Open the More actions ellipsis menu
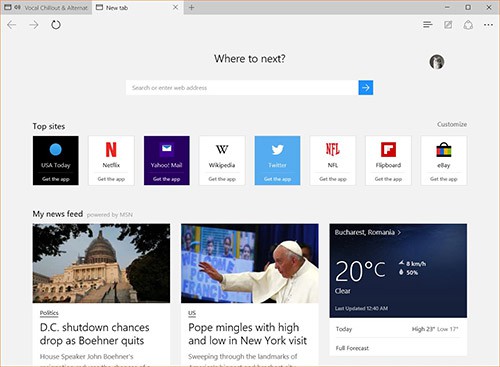Screen dimensions: 500x367 pos(488,25)
